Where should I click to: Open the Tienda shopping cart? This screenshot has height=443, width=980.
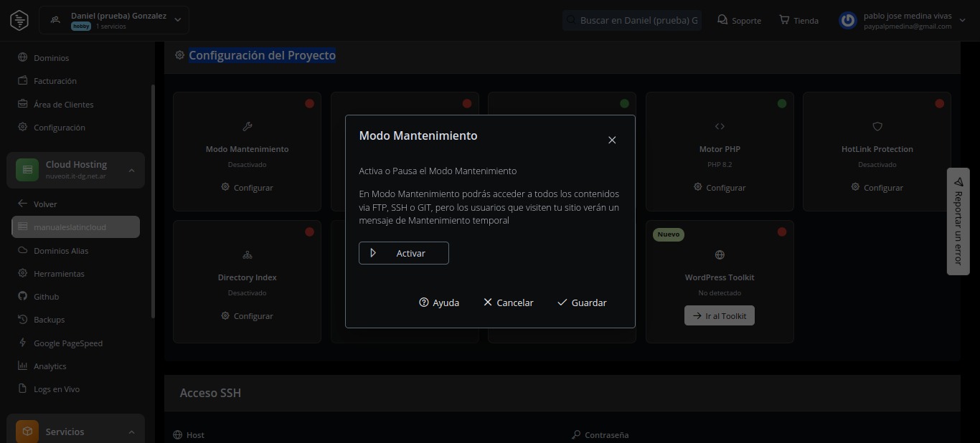pyautogui.click(x=784, y=20)
